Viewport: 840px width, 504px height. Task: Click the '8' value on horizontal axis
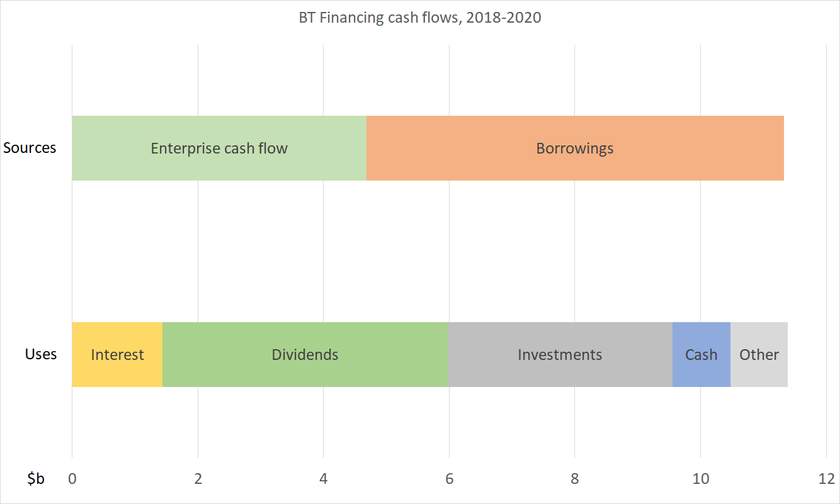pyautogui.click(x=574, y=479)
